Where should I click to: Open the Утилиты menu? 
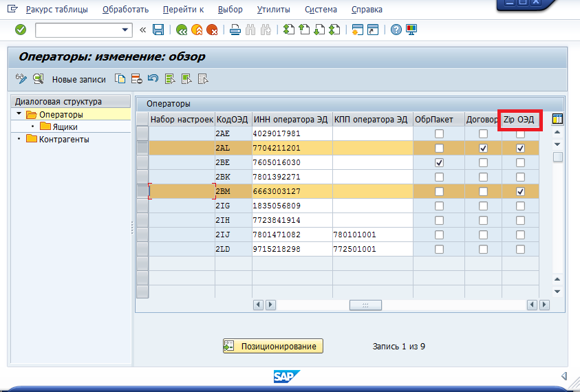pos(273,10)
